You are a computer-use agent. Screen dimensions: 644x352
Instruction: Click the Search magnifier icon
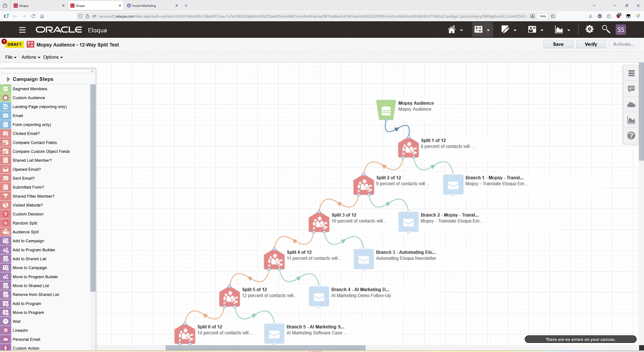[x=606, y=29]
